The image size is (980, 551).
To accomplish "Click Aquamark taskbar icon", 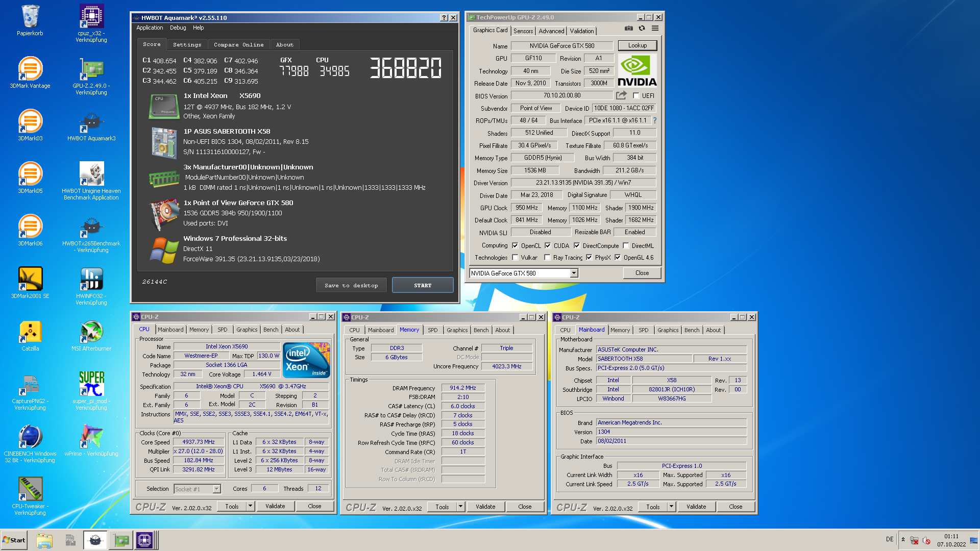I will 95,540.
